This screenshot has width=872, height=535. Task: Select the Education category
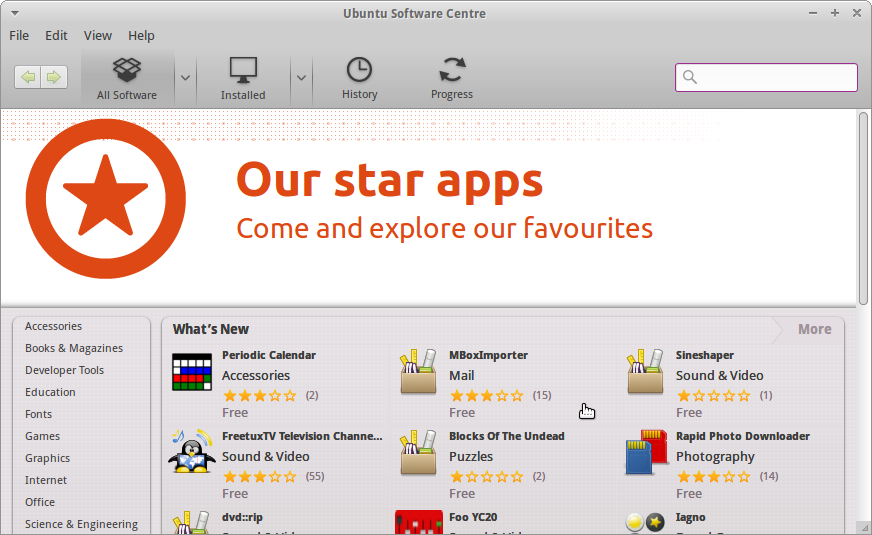pyautogui.click(x=50, y=392)
